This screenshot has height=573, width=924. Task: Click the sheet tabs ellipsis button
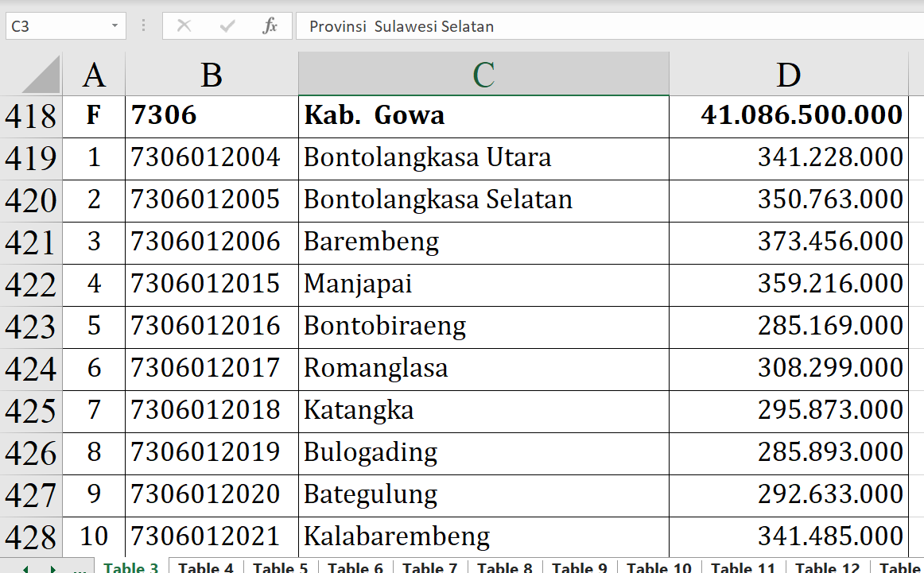[80, 567]
